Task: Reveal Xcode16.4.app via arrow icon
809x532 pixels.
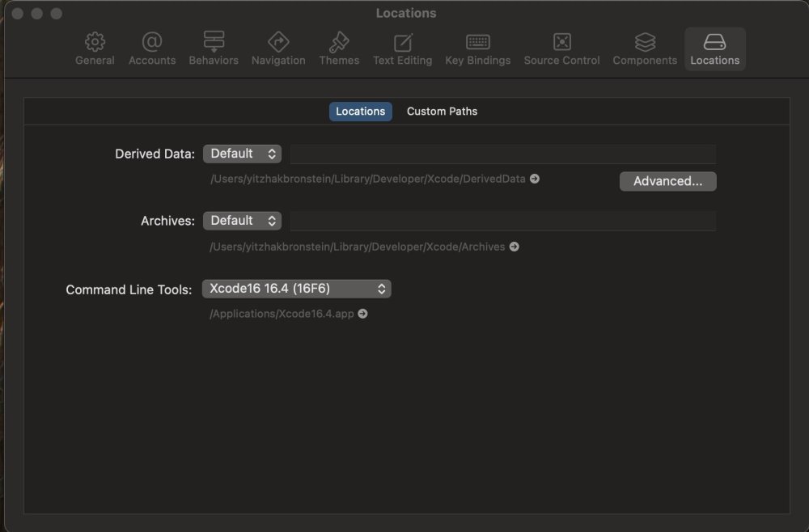Action: pyautogui.click(x=362, y=314)
